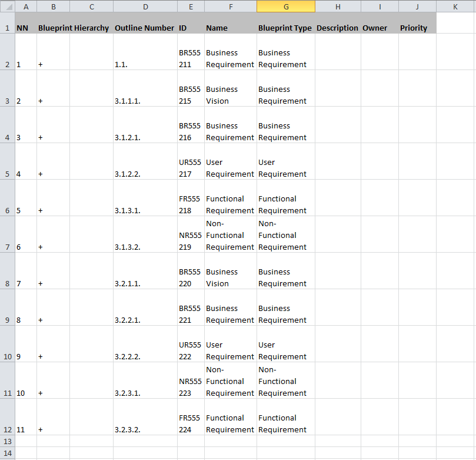
Task: Select column D header
Action: click(x=145, y=6)
